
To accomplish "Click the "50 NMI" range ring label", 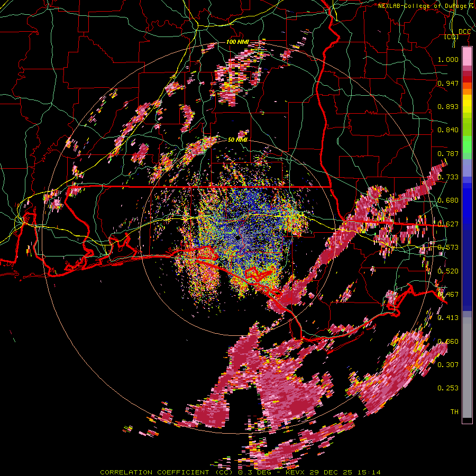I will tap(237, 140).
